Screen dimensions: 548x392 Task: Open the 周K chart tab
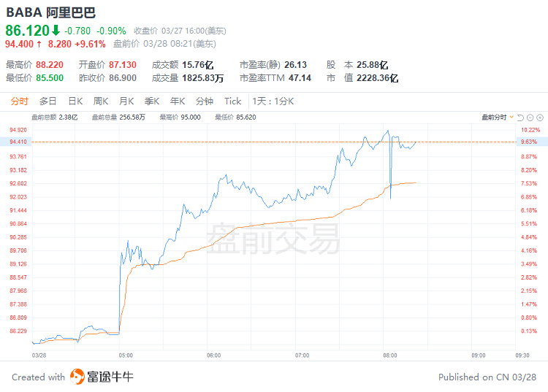click(x=101, y=101)
